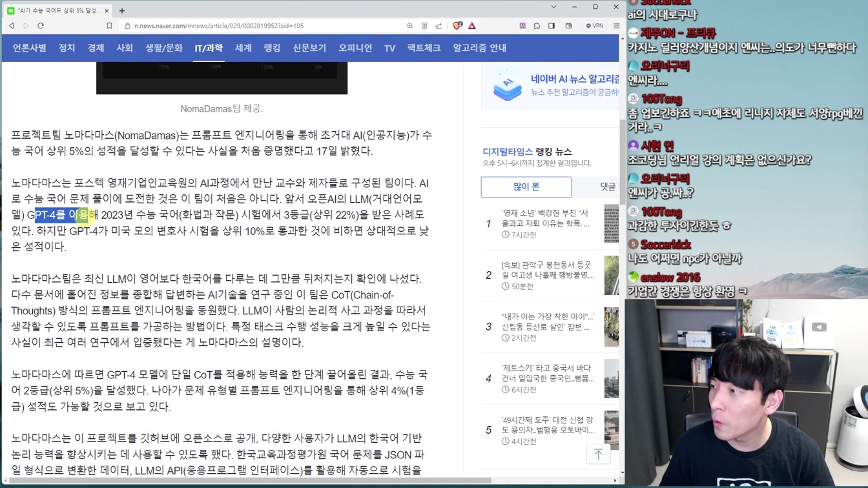Reload the current page

41,26
